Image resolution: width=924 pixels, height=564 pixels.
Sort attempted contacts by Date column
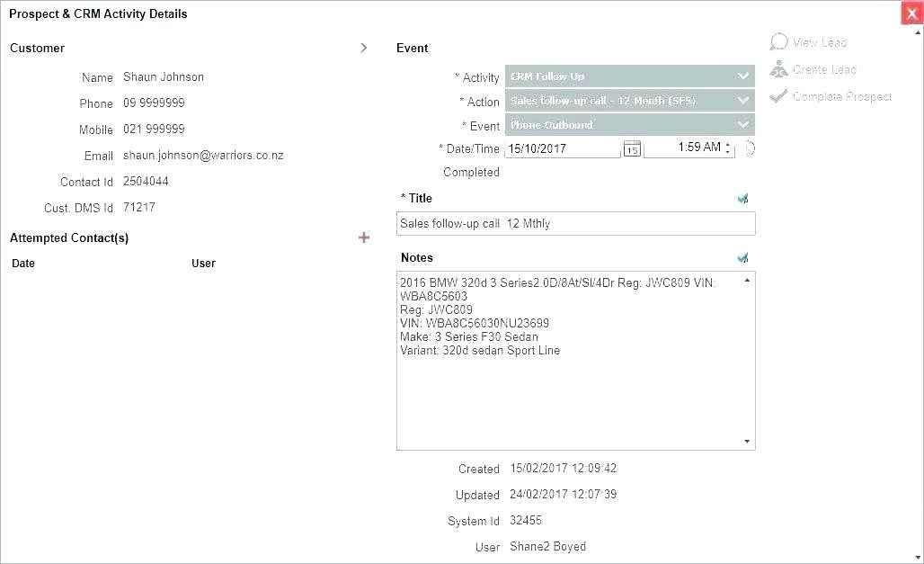click(x=23, y=264)
